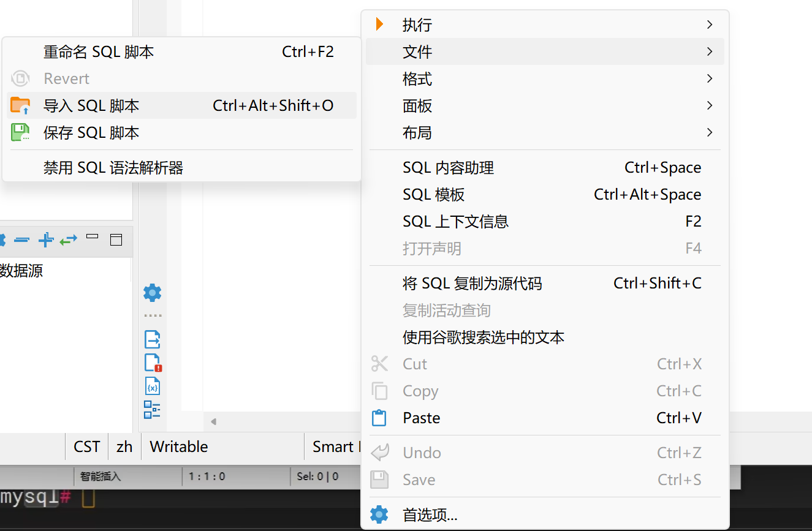This screenshot has width=812, height=531.
Task: Click the outline panel icon in sidebar
Action: pos(152,410)
